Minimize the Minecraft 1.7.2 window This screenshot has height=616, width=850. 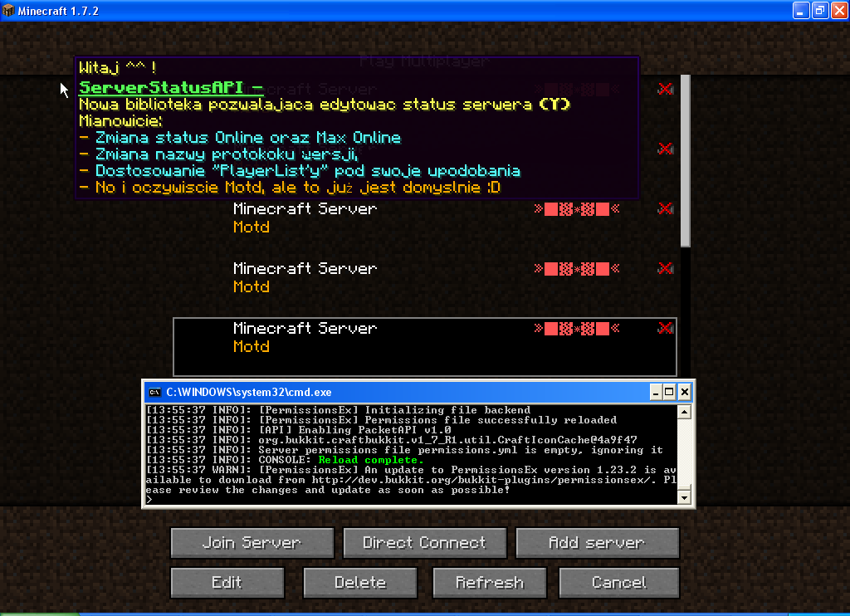(x=801, y=10)
